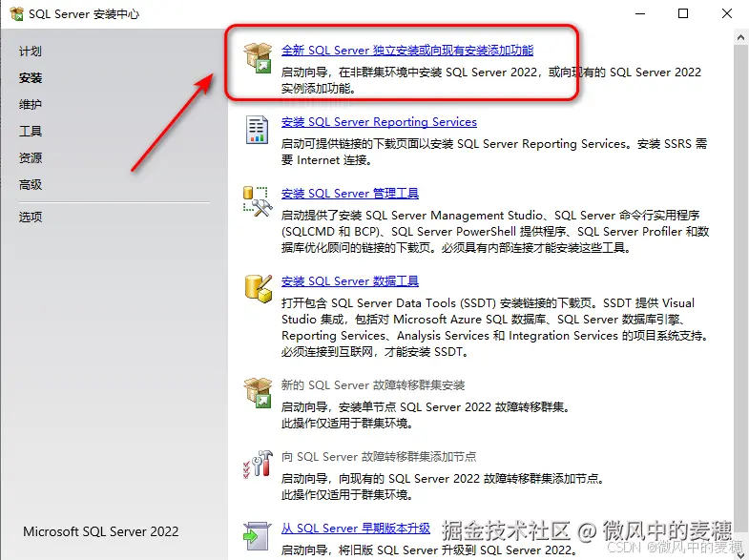Switch to the 维护 section
This screenshot has height=560, width=749.
[31, 105]
